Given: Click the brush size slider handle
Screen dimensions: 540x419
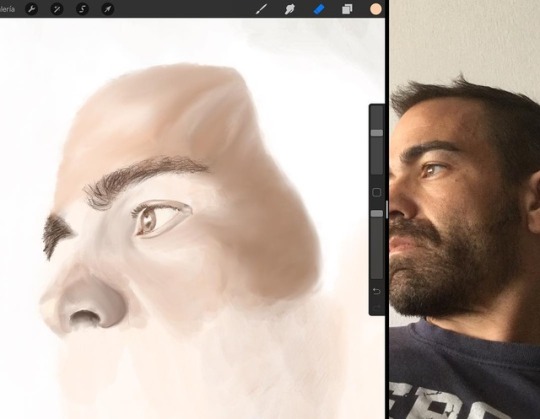Looking at the screenshot, I should [377, 133].
